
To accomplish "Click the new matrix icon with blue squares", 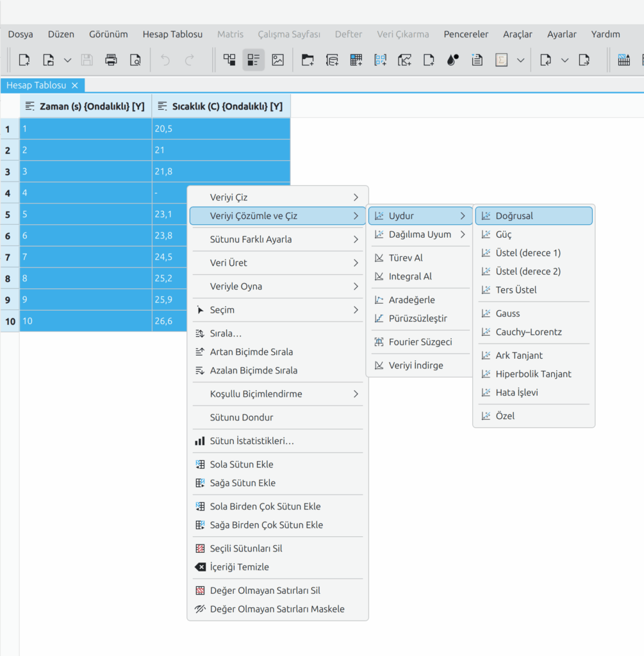I will [x=381, y=60].
